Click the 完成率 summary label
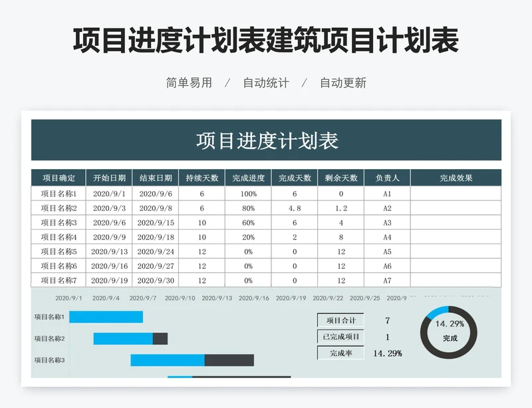The image size is (532, 408). [340, 353]
